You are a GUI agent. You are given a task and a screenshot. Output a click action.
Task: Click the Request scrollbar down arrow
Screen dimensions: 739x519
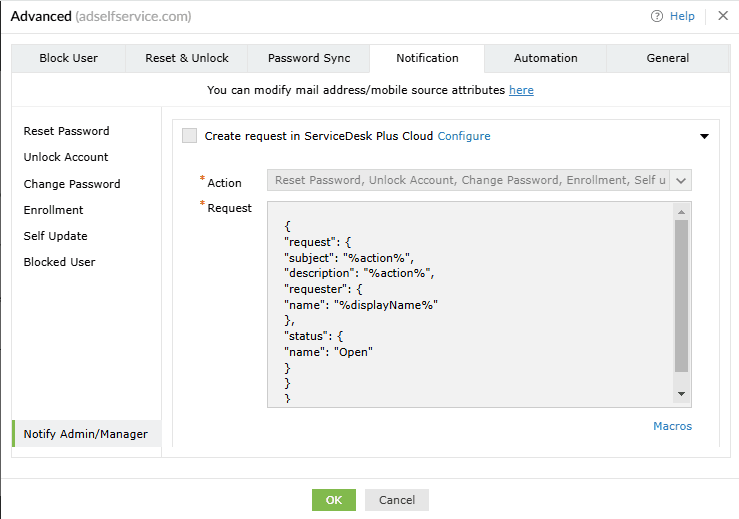click(x=682, y=395)
